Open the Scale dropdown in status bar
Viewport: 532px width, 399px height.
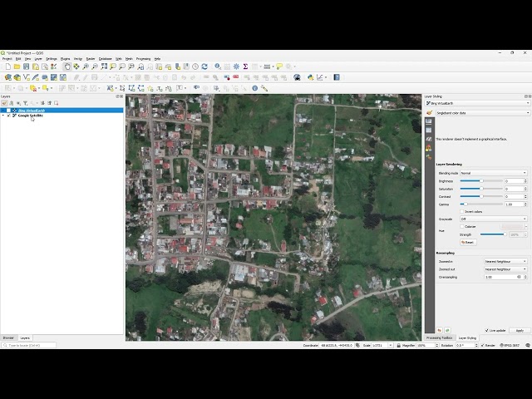(390, 346)
